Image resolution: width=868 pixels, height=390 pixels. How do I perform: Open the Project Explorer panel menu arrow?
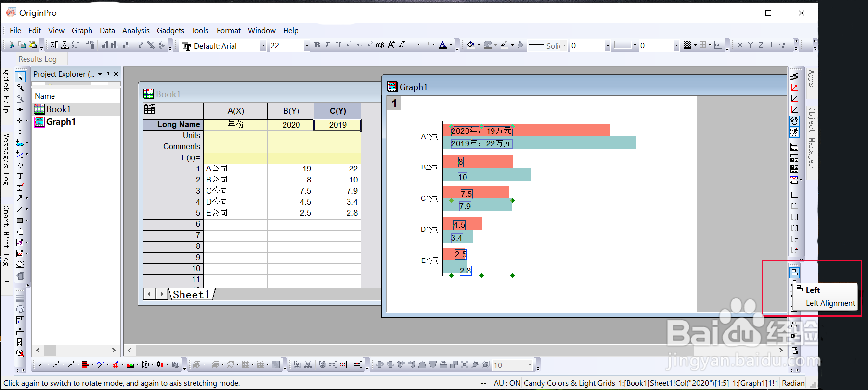pyautogui.click(x=100, y=74)
